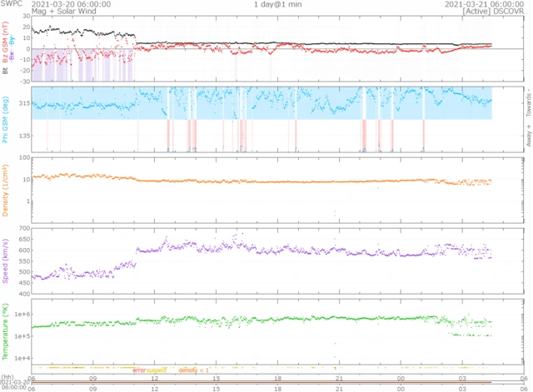This screenshot has width=533, height=392.
Task: Click the yellow 'suspect' legend label
Action: click(157, 370)
